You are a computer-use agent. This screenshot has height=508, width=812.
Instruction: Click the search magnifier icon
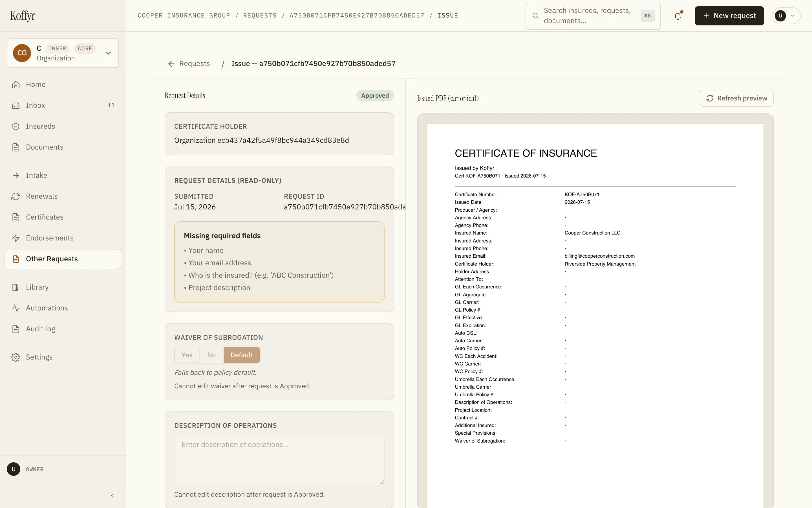[x=535, y=16]
